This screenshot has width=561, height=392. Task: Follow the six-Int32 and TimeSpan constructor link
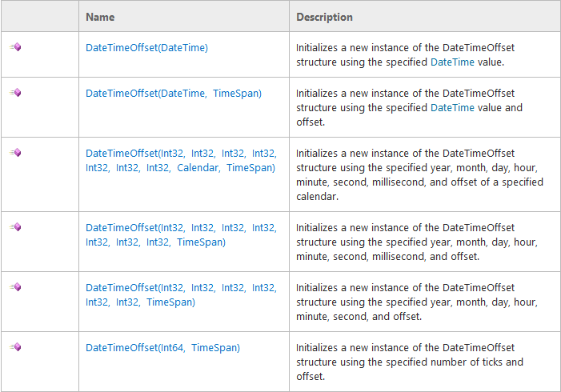point(181,294)
